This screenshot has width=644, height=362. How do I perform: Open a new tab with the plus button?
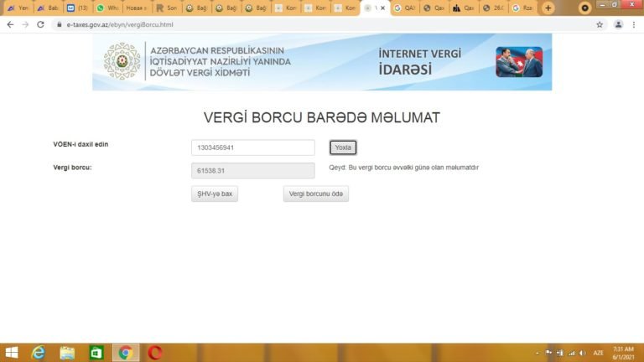coord(548,8)
